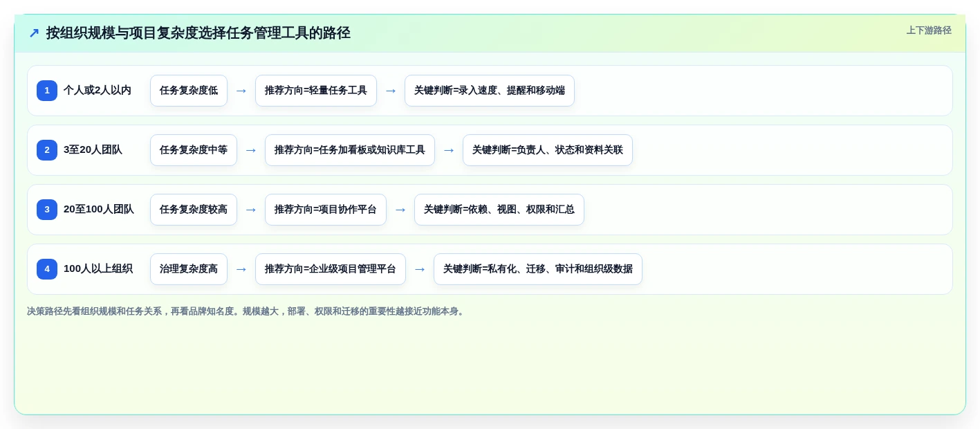Click the 关键判断=录入速度、提醒和移动端 chip

(490, 91)
